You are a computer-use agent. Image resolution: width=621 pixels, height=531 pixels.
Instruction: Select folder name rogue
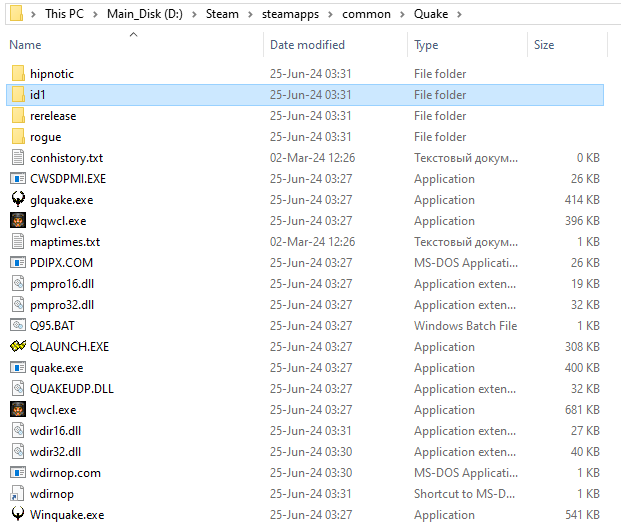pyautogui.click(x=46, y=137)
